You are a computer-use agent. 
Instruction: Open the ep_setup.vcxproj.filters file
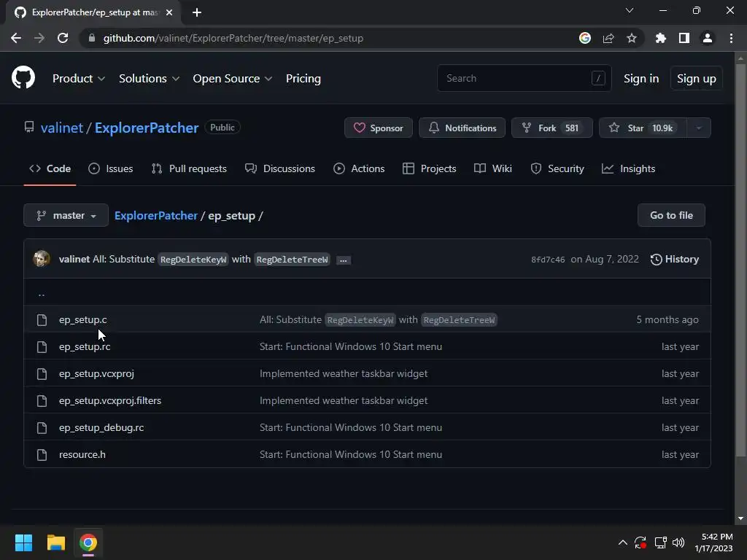[110, 400]
